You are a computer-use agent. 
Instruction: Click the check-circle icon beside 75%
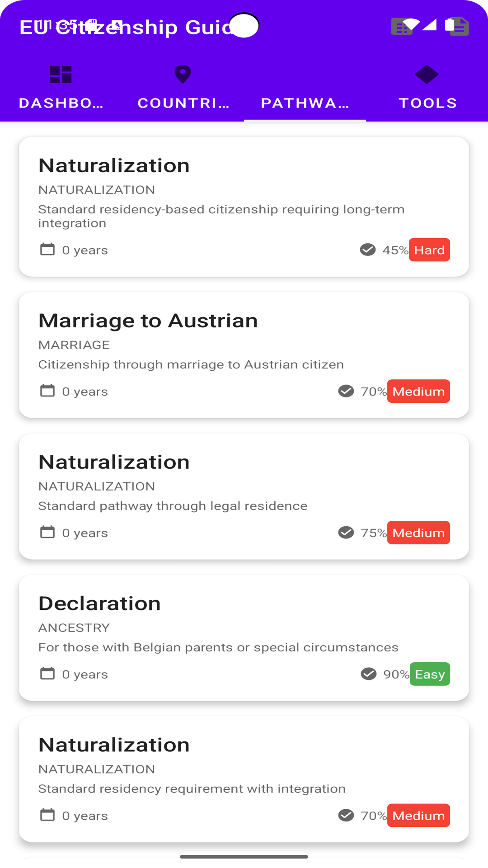[346, 533]
